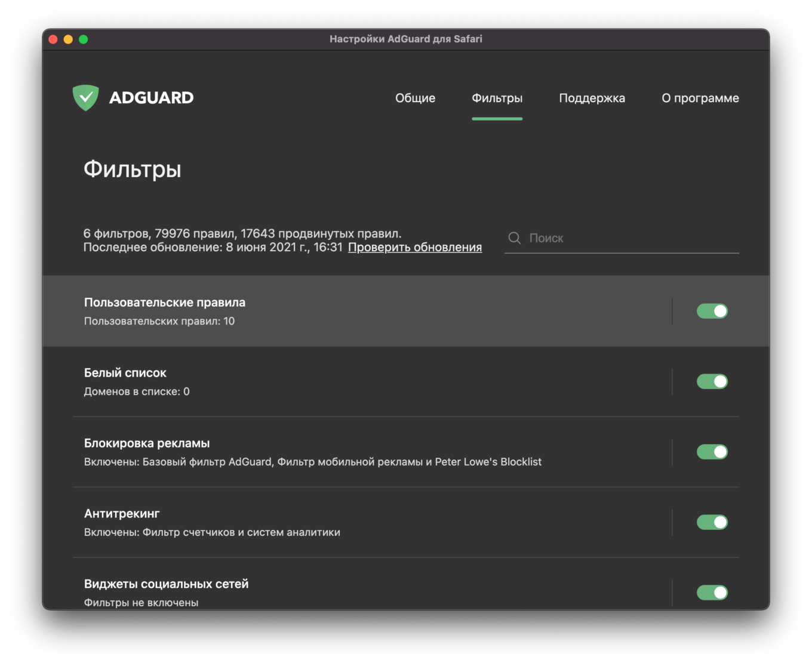Click the 'Фильтры не включены' text
The image size is (812, 666).
point(142,603)
